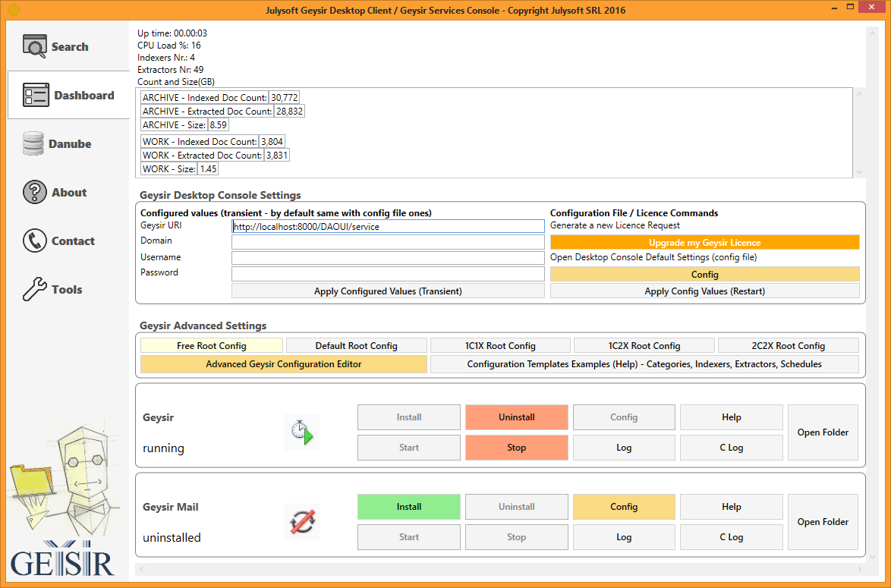Click the orange app icon in title bar

tap(14, 10)
